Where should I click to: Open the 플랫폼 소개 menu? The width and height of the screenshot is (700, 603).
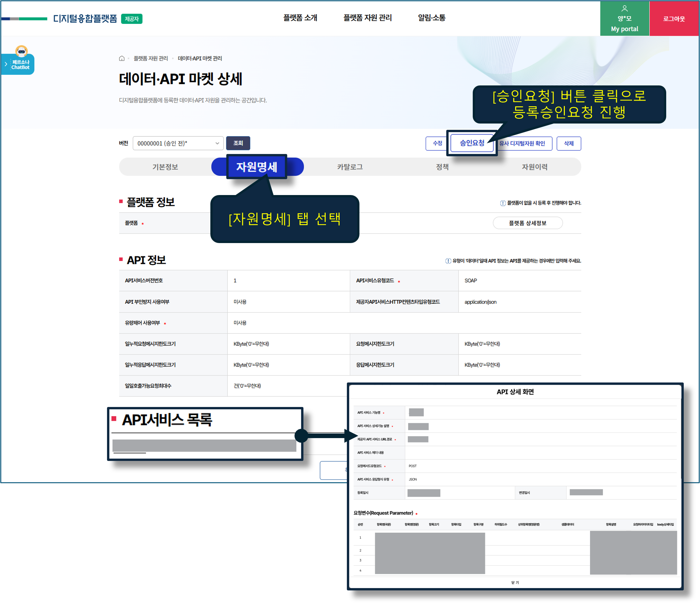click(300, 18)
